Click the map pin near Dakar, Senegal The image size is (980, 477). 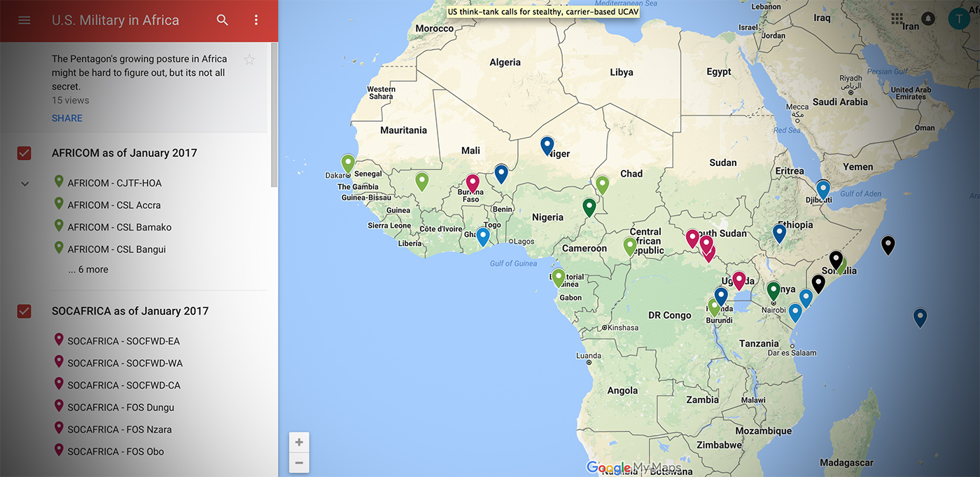pyautogui.click(x=348, y=164)
